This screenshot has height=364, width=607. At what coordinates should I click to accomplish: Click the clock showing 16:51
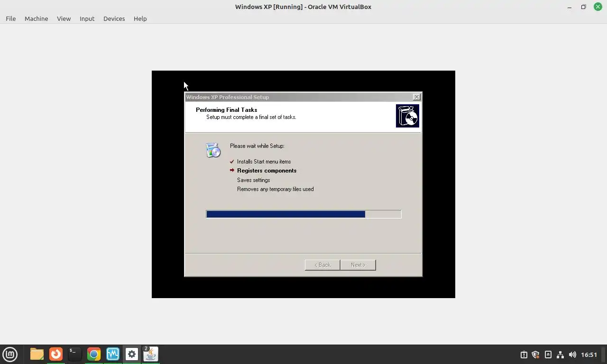(589, 355)
